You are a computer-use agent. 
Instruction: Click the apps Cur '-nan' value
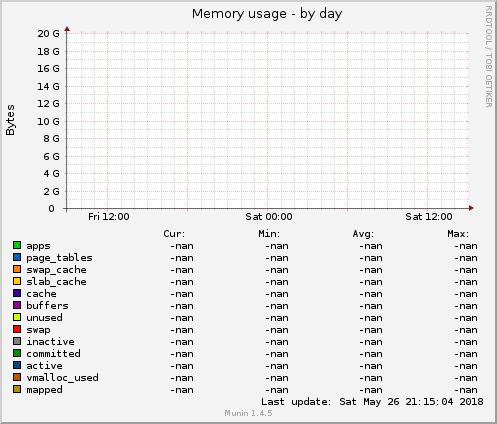point(182,246)
